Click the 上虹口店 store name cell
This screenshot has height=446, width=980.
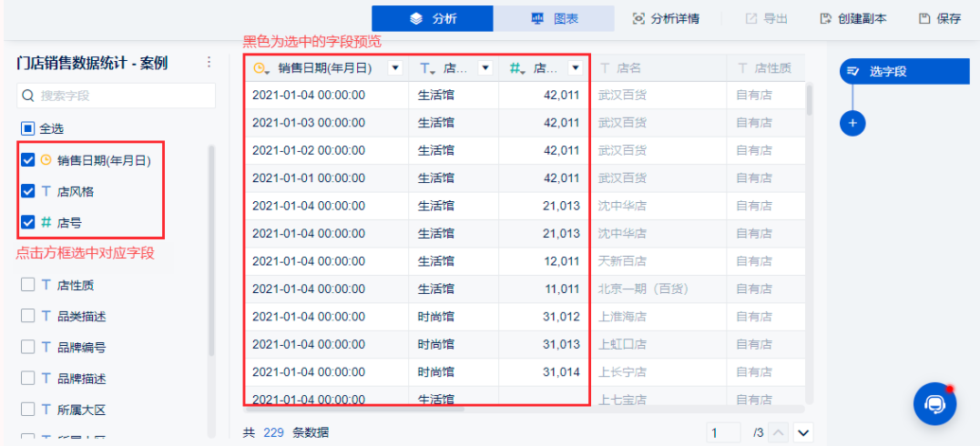[x=658, y=343]
